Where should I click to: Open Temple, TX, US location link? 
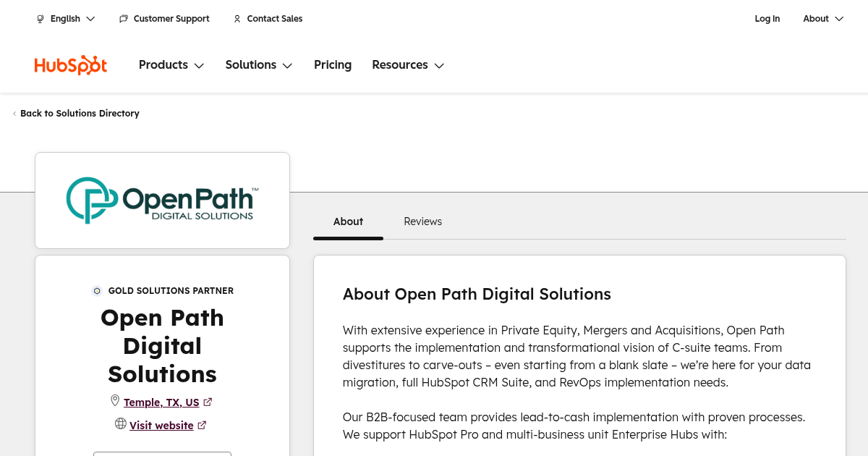(161, 402)
